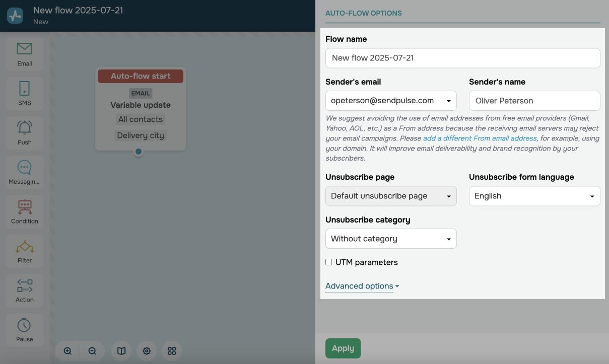609x364 pixels.
Task: Open the Sender's email dropdown
Action: pos(391,101)
